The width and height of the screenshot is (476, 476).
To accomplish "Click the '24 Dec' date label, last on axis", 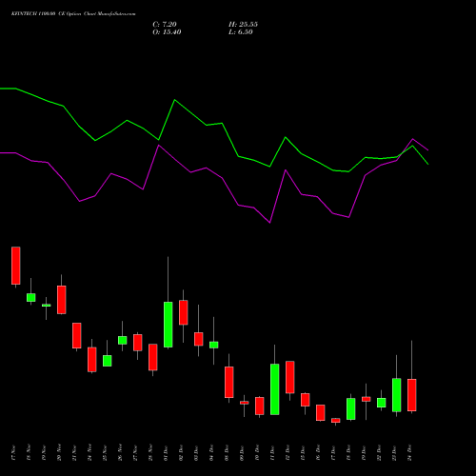I will click(x=409, y=452).
